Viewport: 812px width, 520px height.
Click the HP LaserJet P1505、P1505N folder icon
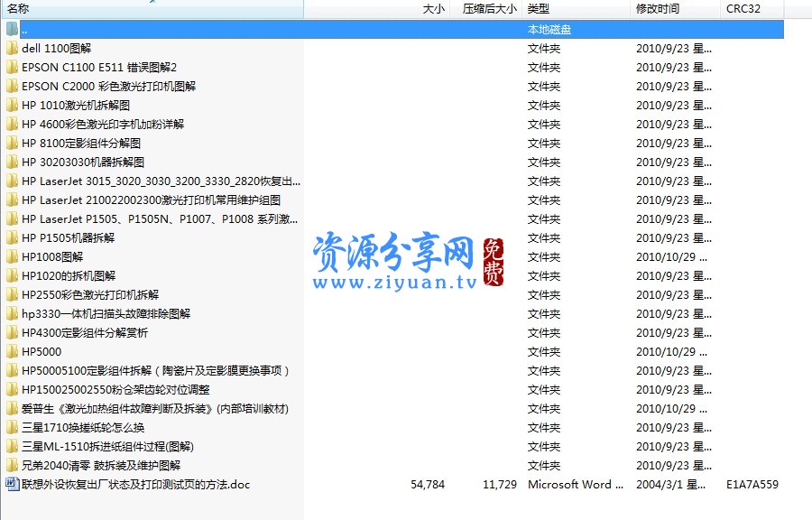tap(12, 219)
